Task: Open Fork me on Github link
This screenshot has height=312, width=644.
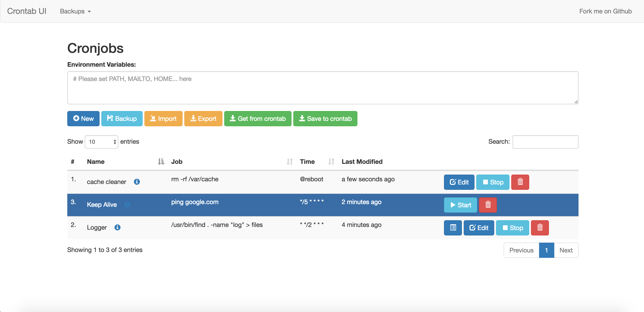Action: (605, 11)
